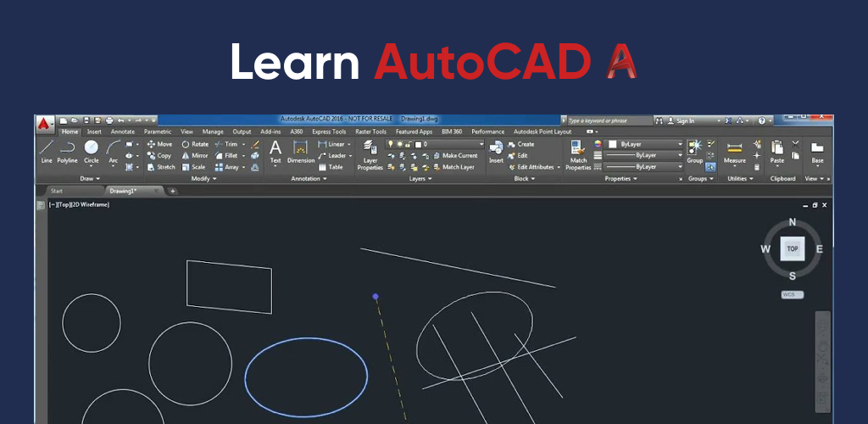Open the Manage ribbon tab
This screenshot has width=868, height=424.
[x=213, y=131]
